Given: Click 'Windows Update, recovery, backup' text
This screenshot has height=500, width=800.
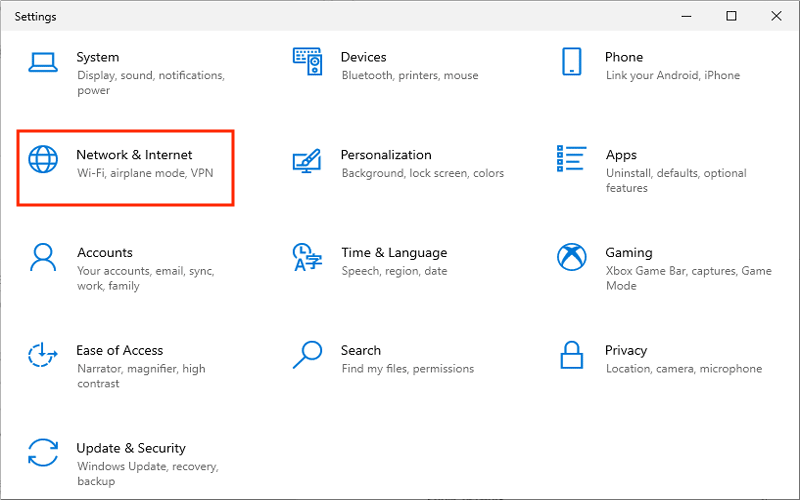Looking at the screenshot, I should pos(148,474).
